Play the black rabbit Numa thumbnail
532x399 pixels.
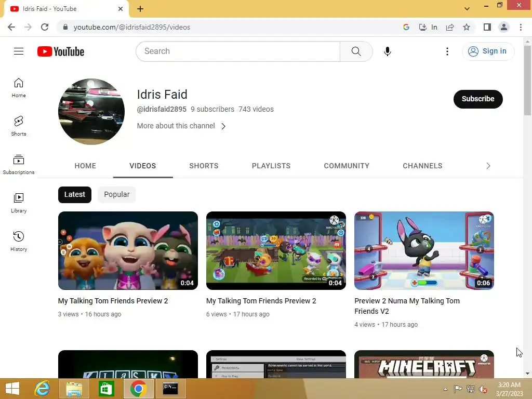424,251
